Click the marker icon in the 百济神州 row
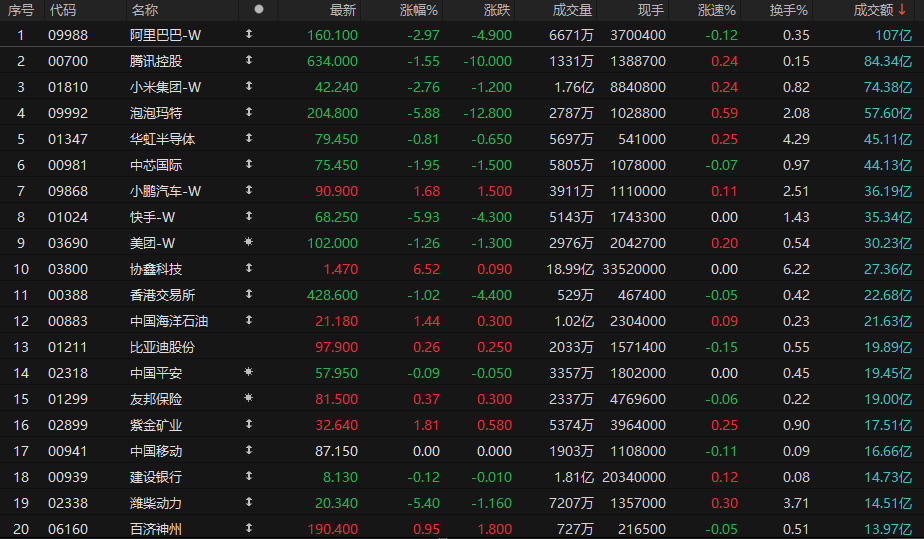The width and height of the screenshot is (924, 539). click(x=249, y=528)
